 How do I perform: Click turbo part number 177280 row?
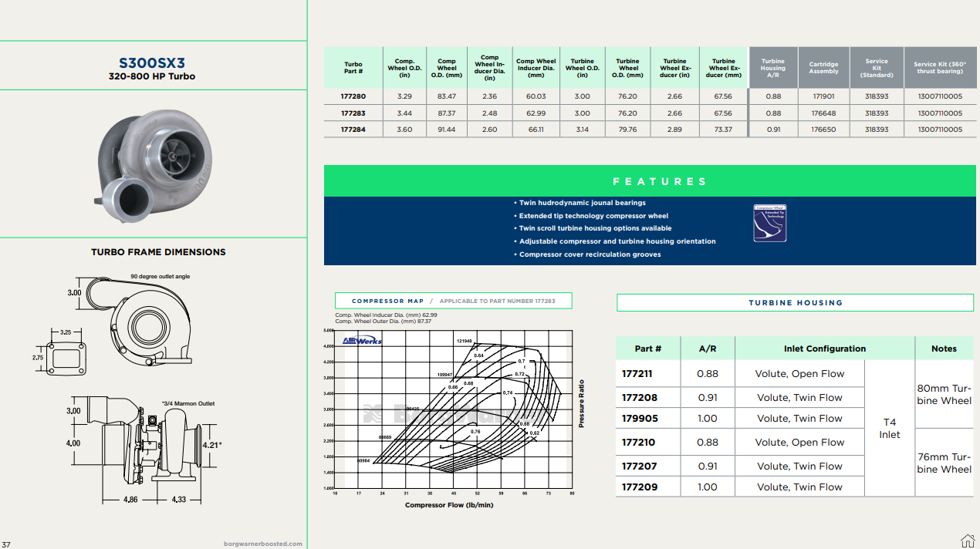point(353,96)
